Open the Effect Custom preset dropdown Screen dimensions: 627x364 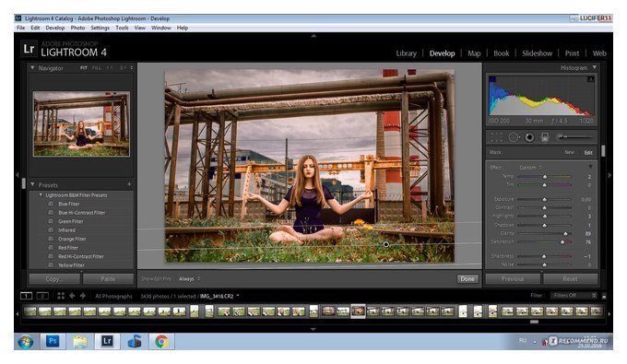[530, 168]
